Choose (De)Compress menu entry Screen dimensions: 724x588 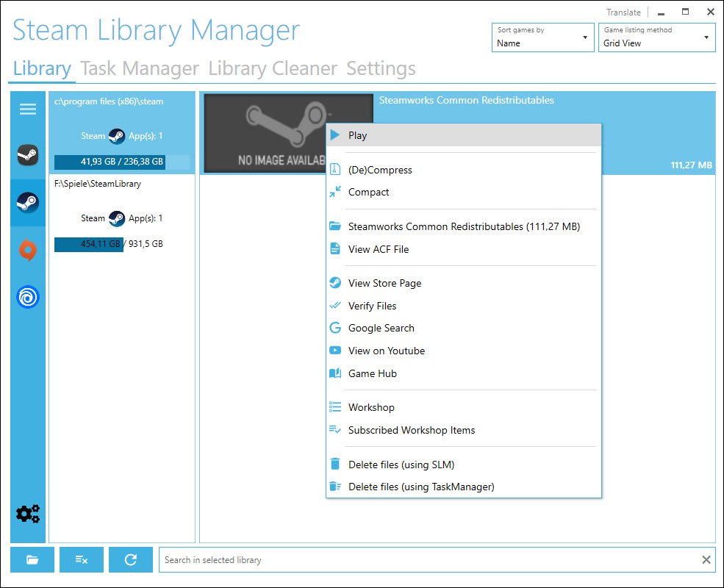click(x=464, y=170)
